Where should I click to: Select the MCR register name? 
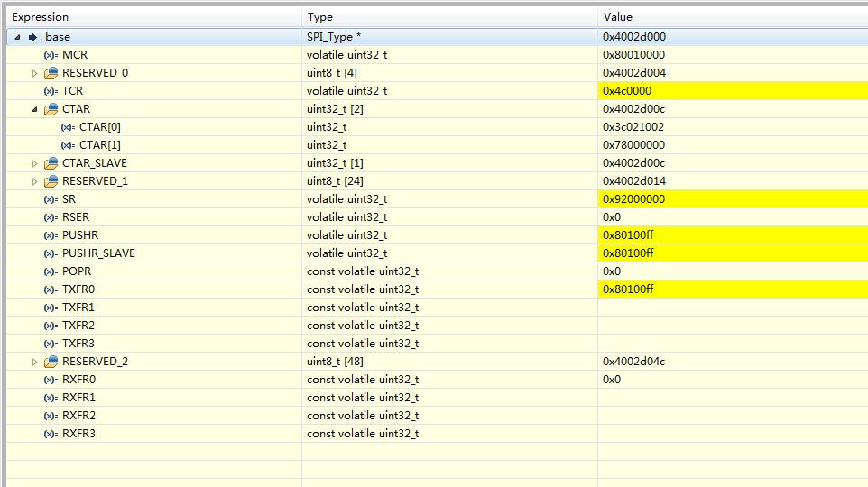point(75,55)
